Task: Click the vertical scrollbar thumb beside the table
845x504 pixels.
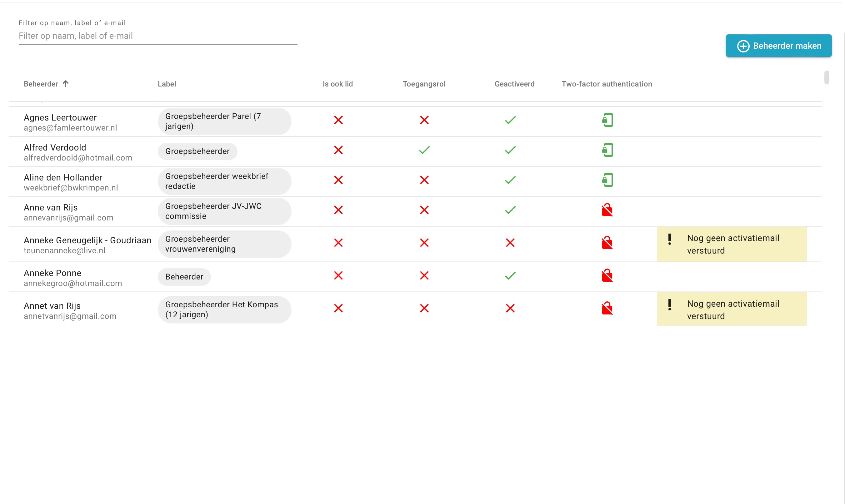Action: 826,77
